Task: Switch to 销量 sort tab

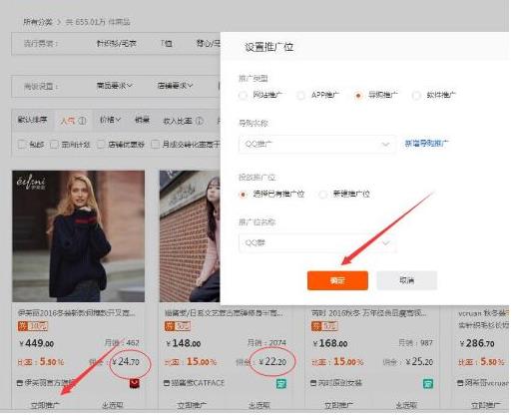Action: (142, 120)
